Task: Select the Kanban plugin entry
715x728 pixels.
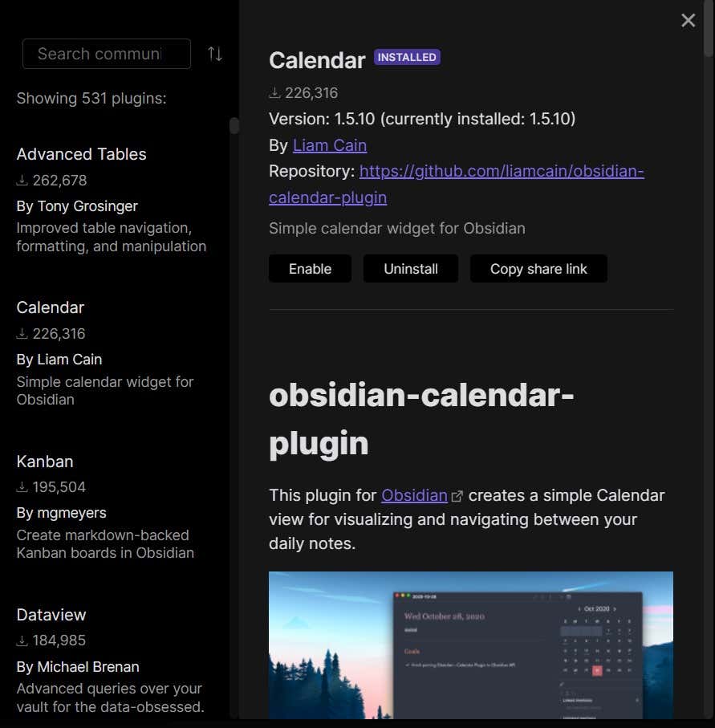Action: click(45, 462)
